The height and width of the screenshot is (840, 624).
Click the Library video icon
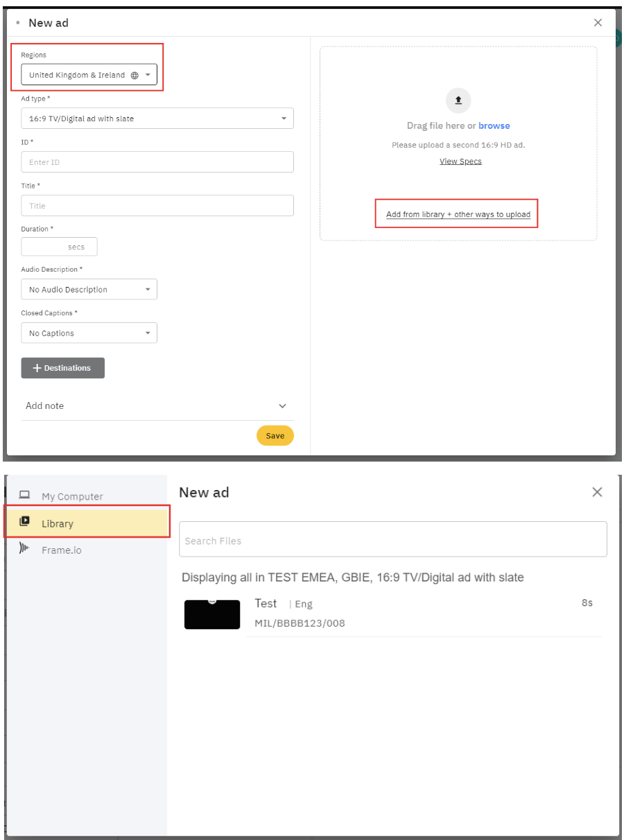click(x=24, y=522)
